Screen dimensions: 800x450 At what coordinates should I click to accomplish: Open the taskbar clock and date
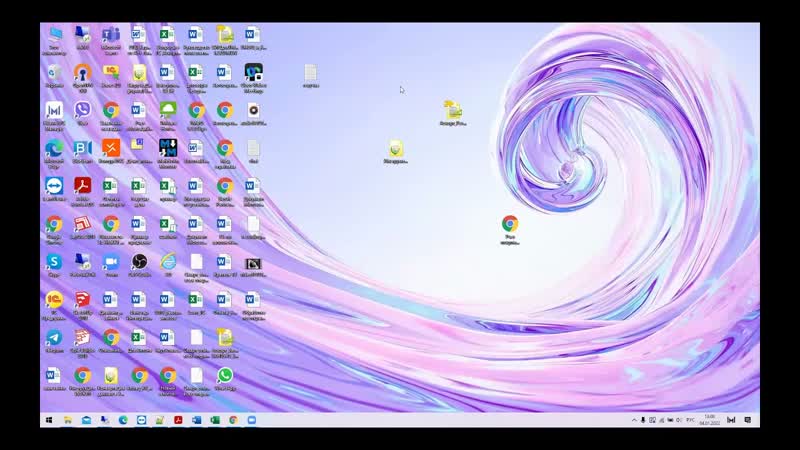pos(709,420)
